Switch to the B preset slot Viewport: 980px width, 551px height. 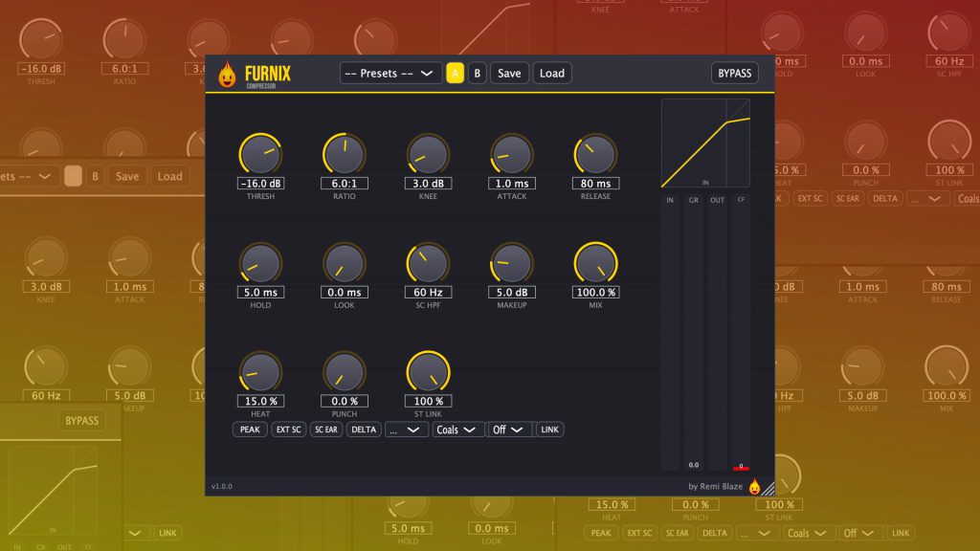tap(477, 73)
